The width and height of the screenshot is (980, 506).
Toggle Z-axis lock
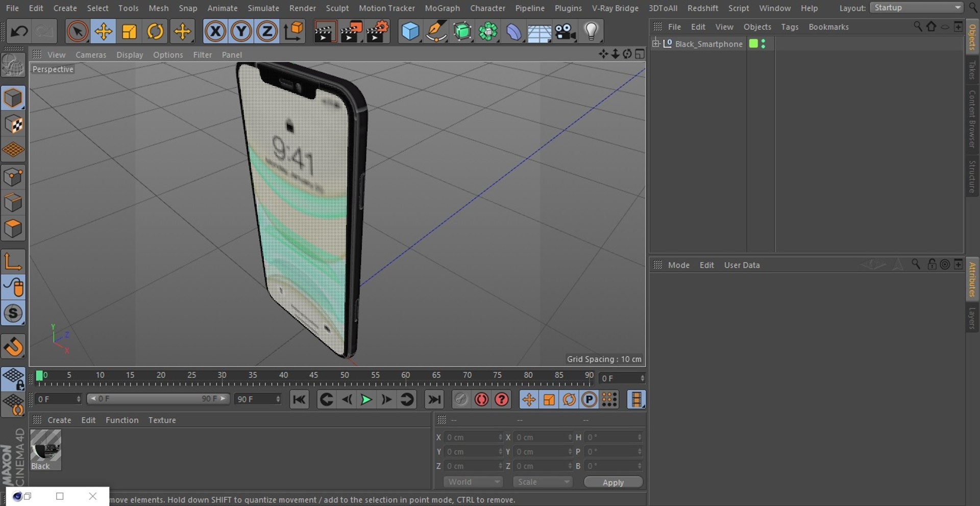[267, 32]
